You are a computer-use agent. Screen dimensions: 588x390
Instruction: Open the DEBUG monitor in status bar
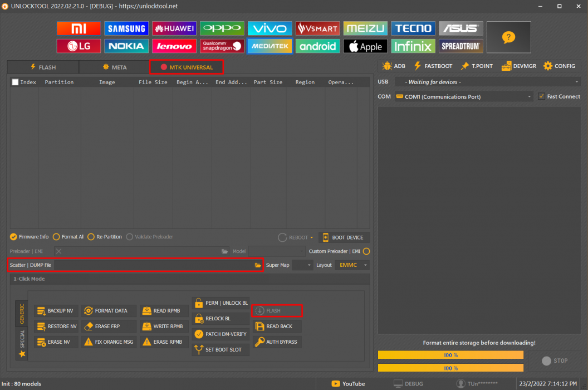tap(408, 384)
